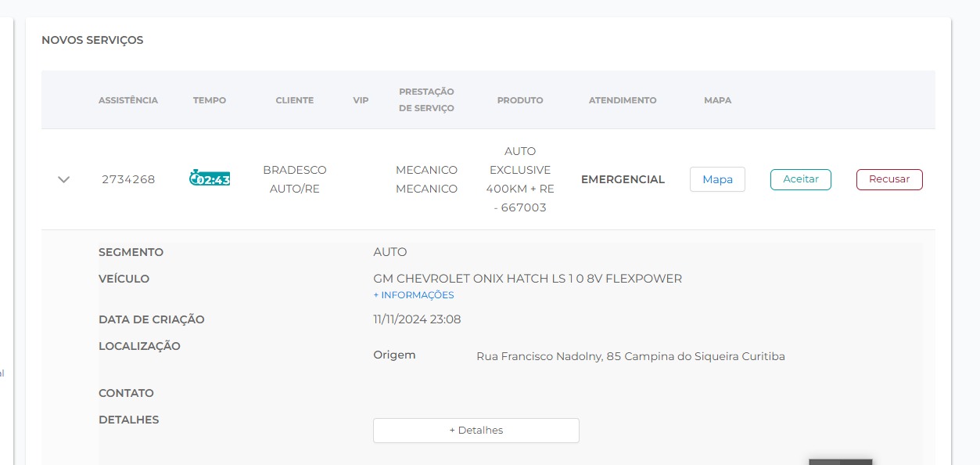The width and height of the screenshot is (980, 465).
Task: Click the ATENDIMENTO column header
Action: [x=623, y=100]
